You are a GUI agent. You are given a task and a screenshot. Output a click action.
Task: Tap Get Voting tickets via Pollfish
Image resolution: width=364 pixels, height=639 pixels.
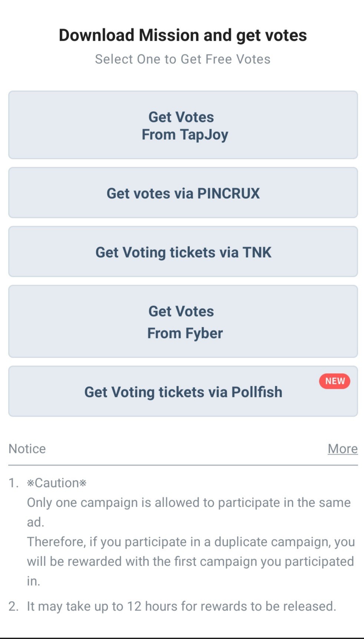(x=183, y=392)
